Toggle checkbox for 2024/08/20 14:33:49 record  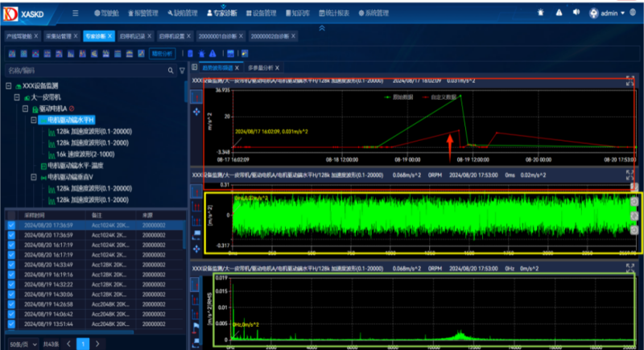(x=11, y=265)
